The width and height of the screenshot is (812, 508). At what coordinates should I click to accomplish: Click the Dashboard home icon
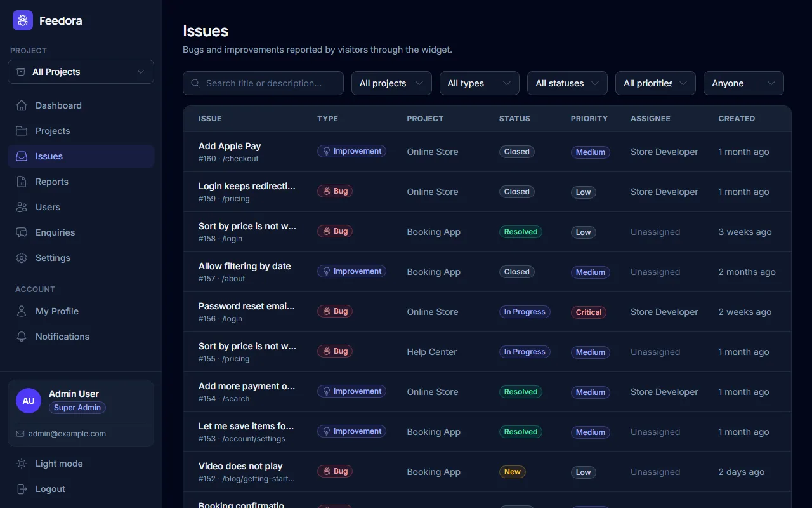22,105
